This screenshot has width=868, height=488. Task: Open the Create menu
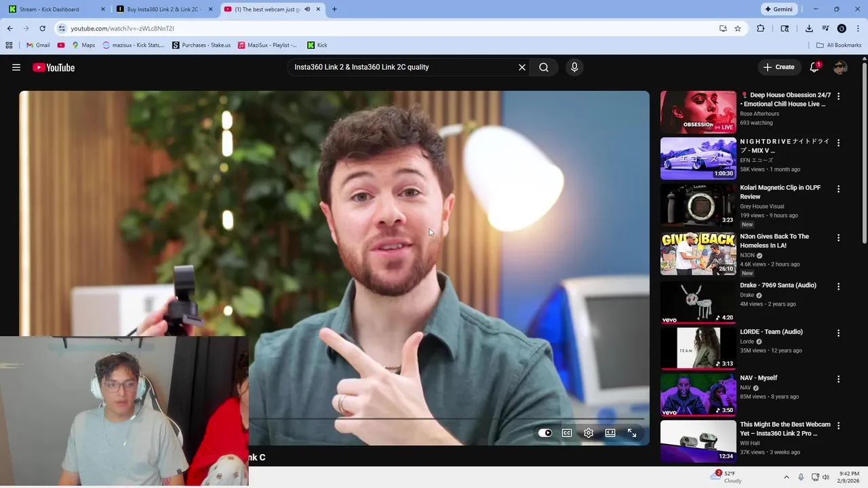coord(778,67)
